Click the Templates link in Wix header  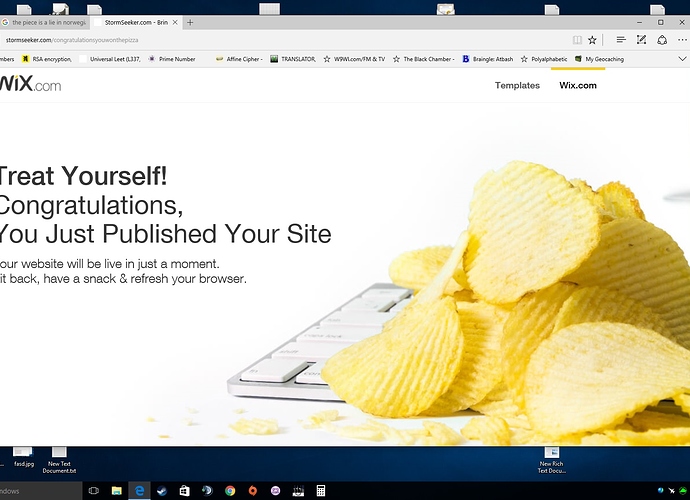(517, 86)
